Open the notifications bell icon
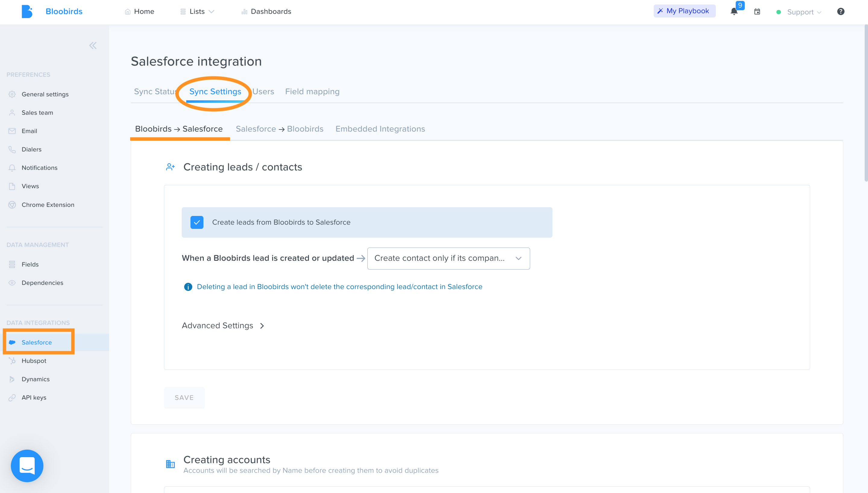The image size is (868, 493). pos(734,12)
